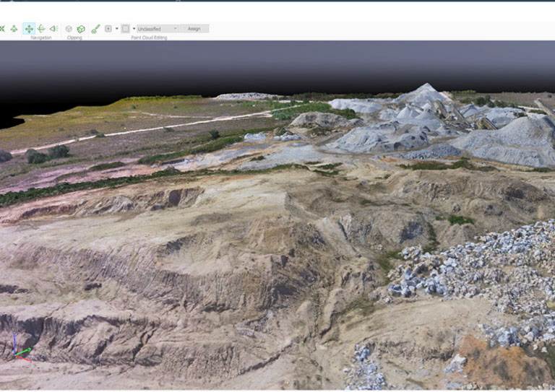
Task: Click the partially visible leftmost green toolbar icon
Action: pos(2,29)
